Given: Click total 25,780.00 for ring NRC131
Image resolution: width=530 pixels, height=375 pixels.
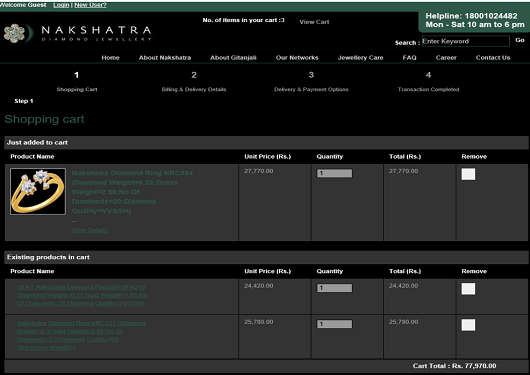Looking at the screenshot, I should (403, 322).
